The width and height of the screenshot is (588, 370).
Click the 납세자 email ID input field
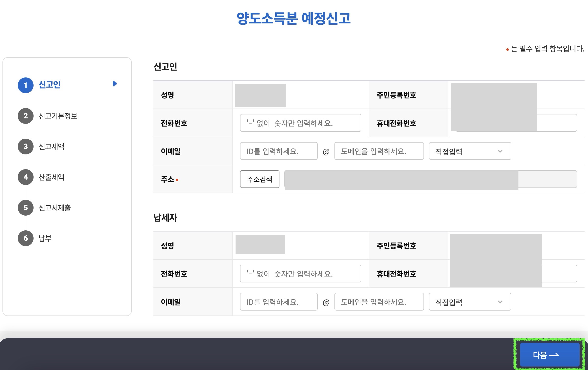pos(278,302)
